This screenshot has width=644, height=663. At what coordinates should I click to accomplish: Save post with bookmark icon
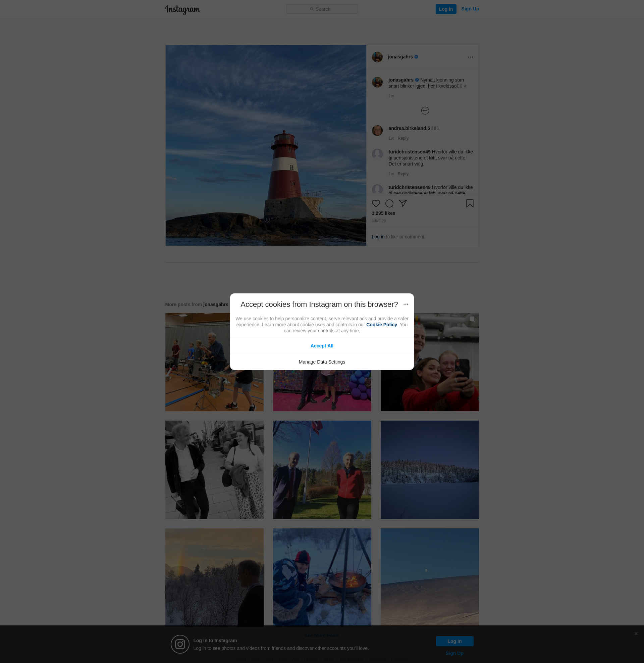470,203
